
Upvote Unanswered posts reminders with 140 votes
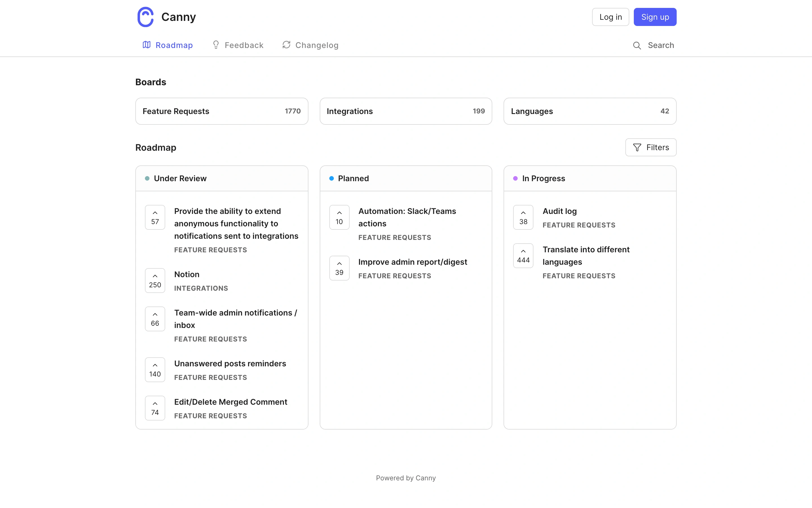tap(155, 370)
